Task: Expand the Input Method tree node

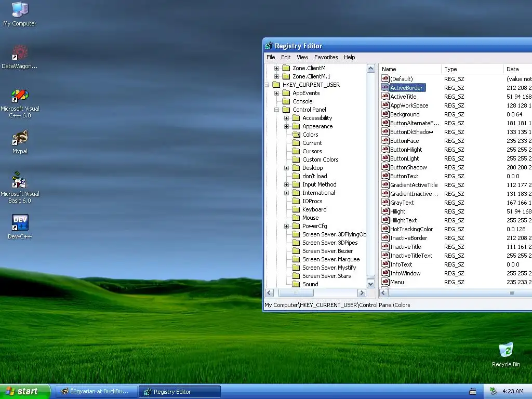Action: point(286,184)
